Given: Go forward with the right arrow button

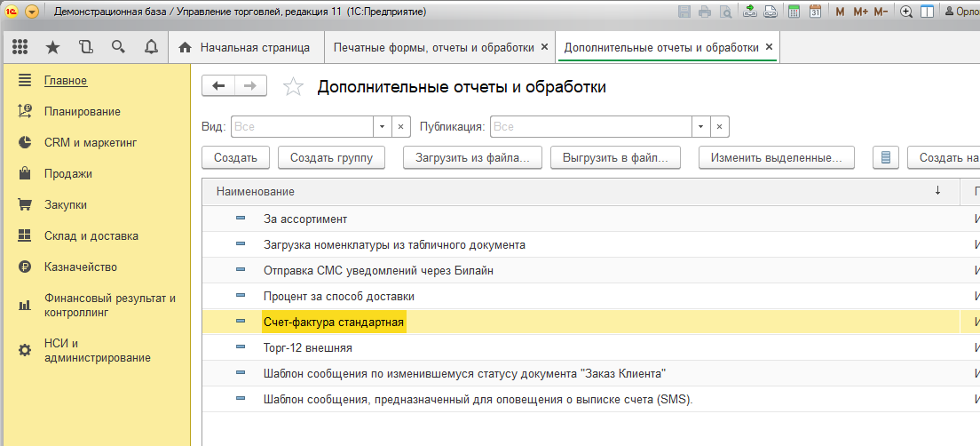Looking at the screenshot, I should tap(250, 86).
